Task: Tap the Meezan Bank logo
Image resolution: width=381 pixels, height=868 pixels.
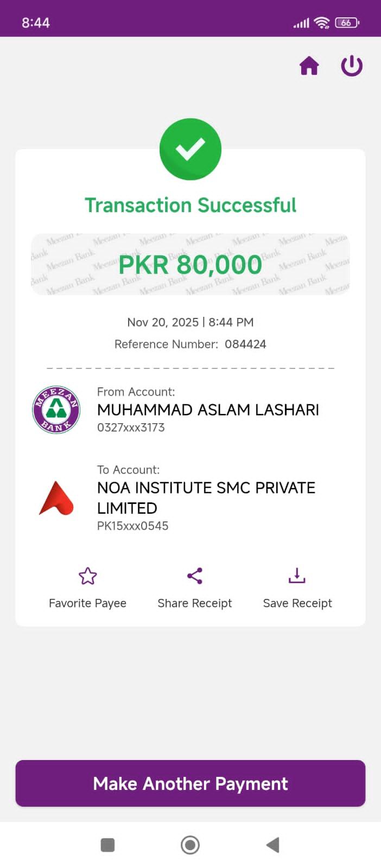Action: point(56,410)
